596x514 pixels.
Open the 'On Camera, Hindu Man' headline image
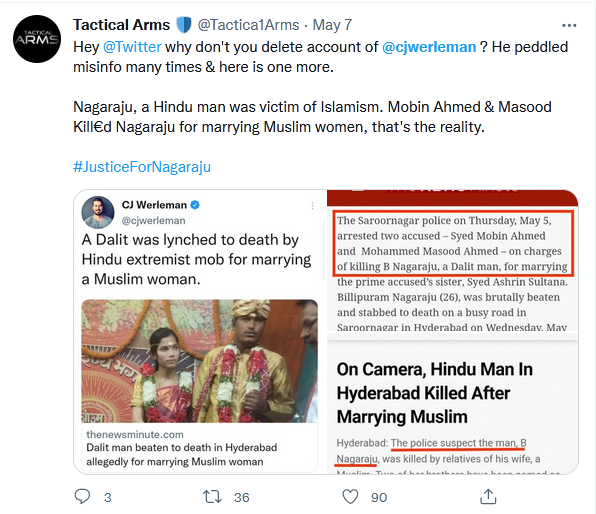tap(452, 404)
